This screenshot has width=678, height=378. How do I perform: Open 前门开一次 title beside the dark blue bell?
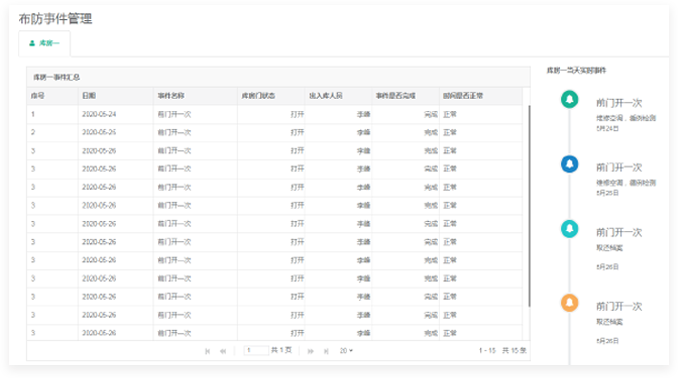(619, 167)
